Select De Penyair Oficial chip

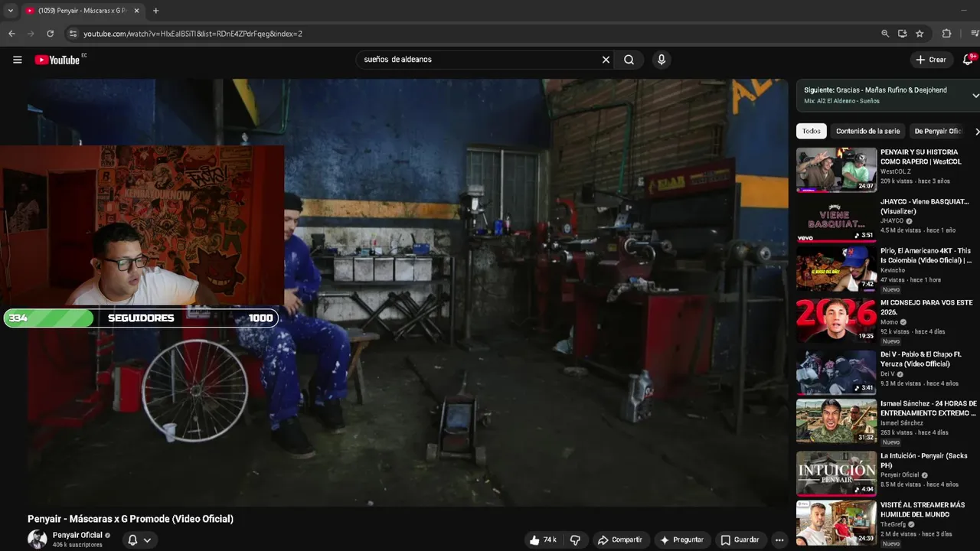[x=938, y=131]
